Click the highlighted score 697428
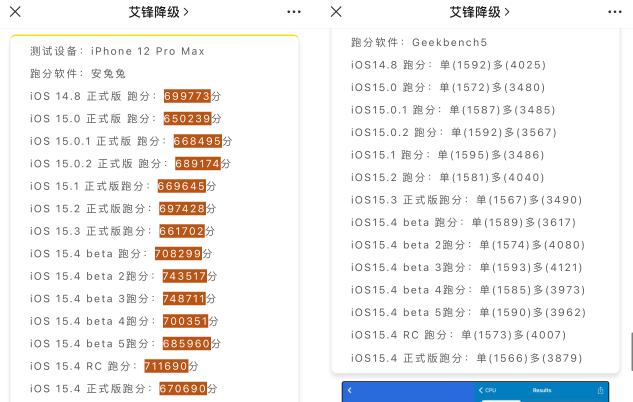The width and height of the screenshot is (633, 402). pos(182,209)
